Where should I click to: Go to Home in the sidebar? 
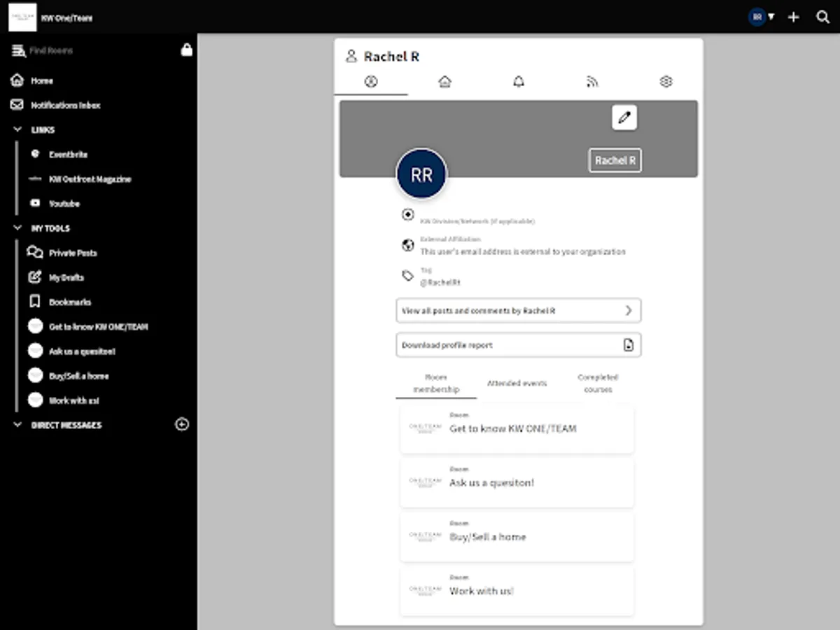tap(42, 80)
